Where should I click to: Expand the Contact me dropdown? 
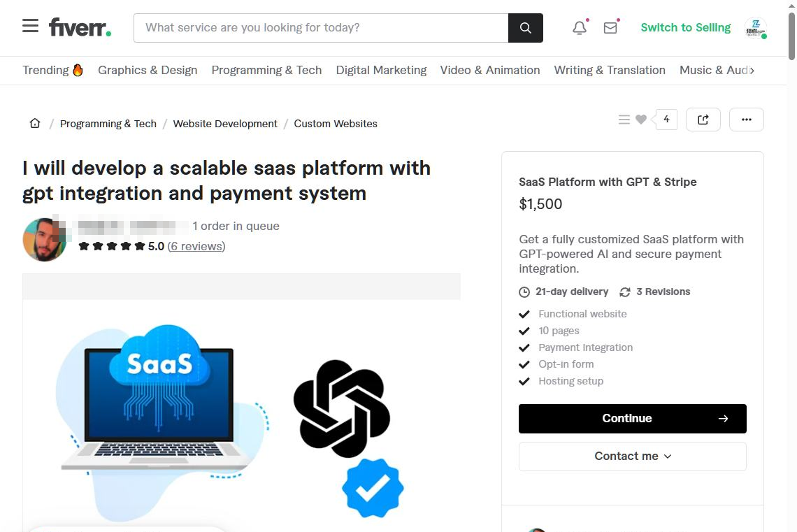pos(632,456)
